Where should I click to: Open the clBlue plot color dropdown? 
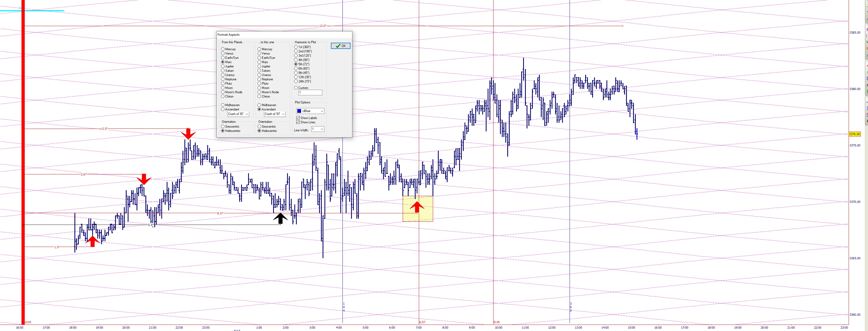pos(310,111)
